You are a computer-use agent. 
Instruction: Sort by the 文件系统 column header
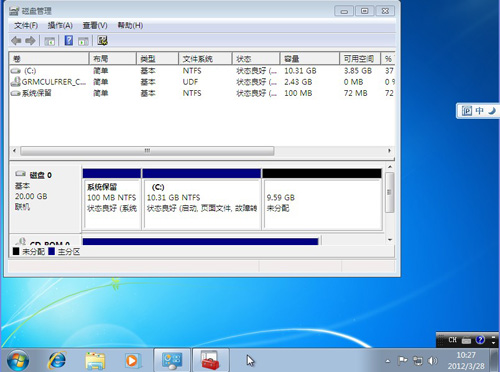(205, 59)
